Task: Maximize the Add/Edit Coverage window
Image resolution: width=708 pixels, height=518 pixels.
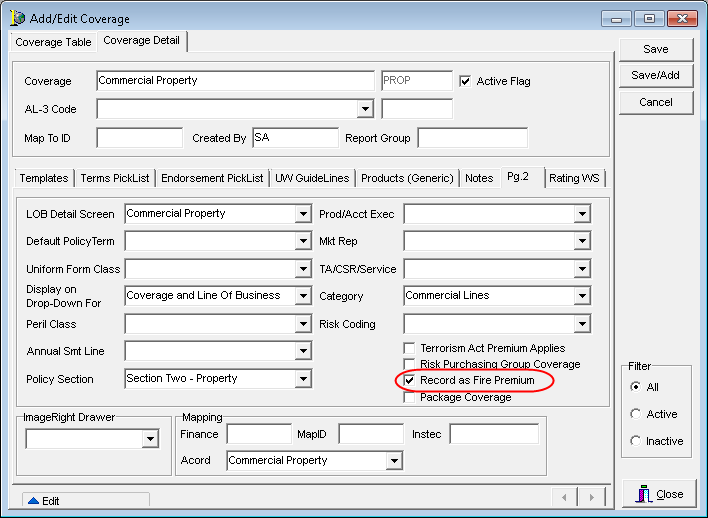Action: [649, 19]
